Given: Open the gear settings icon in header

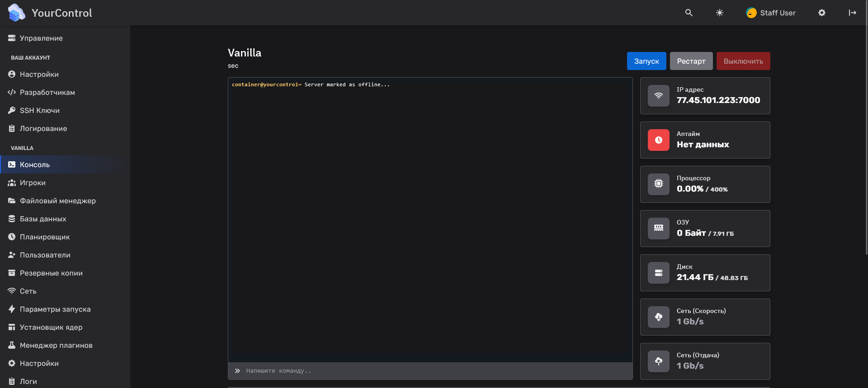Looking at the screenshot, I should (x=821, y=13).
